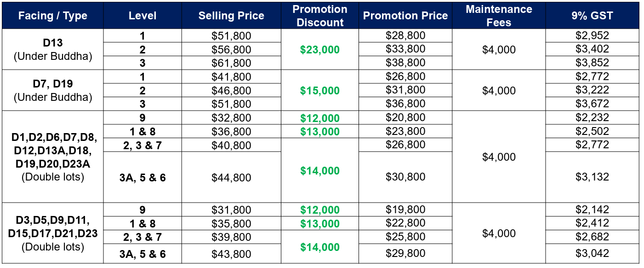
Task: Select the $30,800 promotion price cell
Action: click(405, 177)
